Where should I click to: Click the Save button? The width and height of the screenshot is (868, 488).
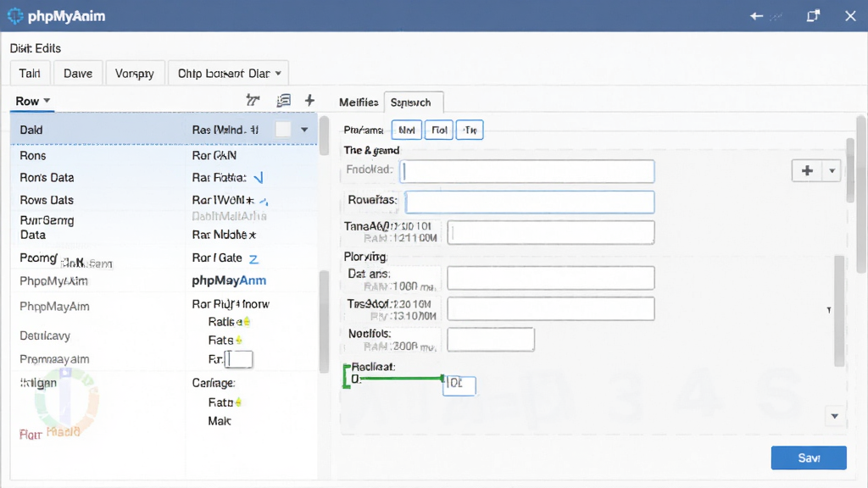tap(809, 458)
